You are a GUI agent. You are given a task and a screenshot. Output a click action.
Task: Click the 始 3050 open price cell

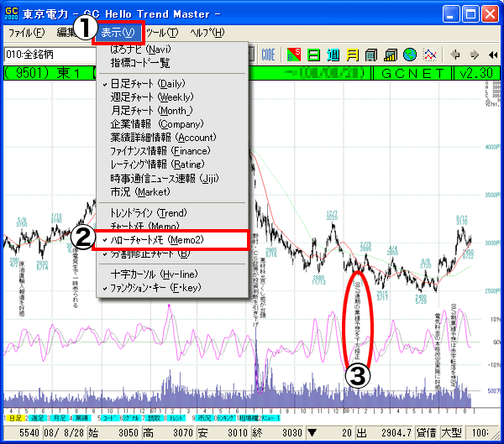[x=113, y=433]
